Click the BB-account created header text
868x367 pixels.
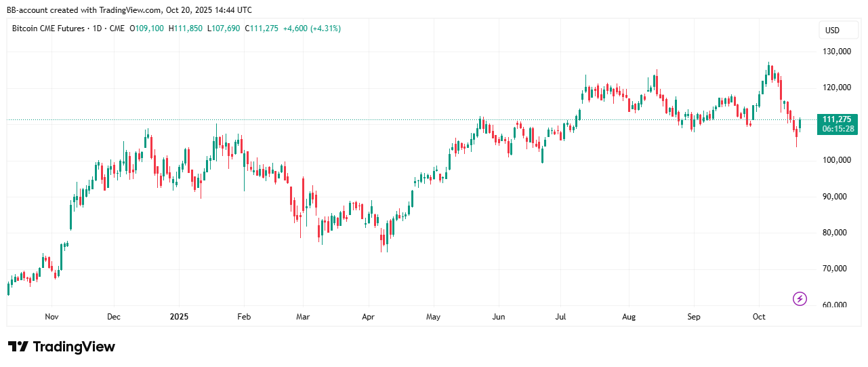129,10
